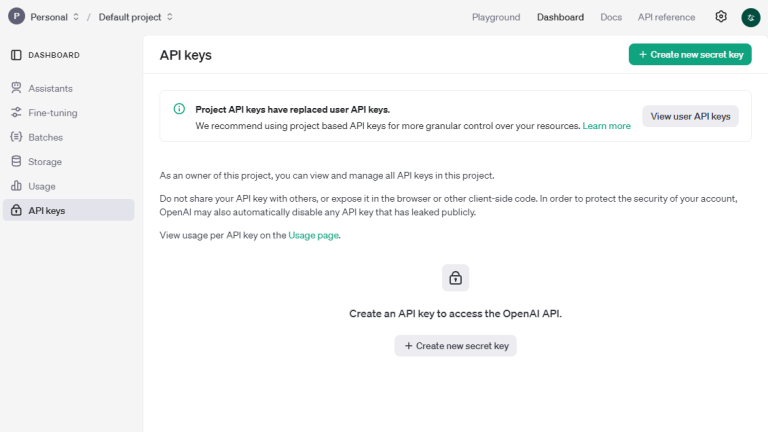Follow the Learn more link
768x432 pixels.
coord(606,126)
